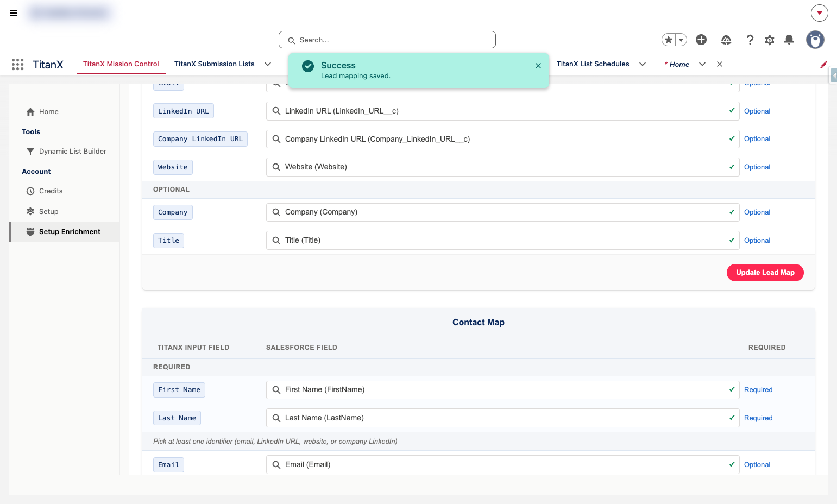
Task: Expand the TitanX List Schedules tab chevron
Action: coord(643,64)
